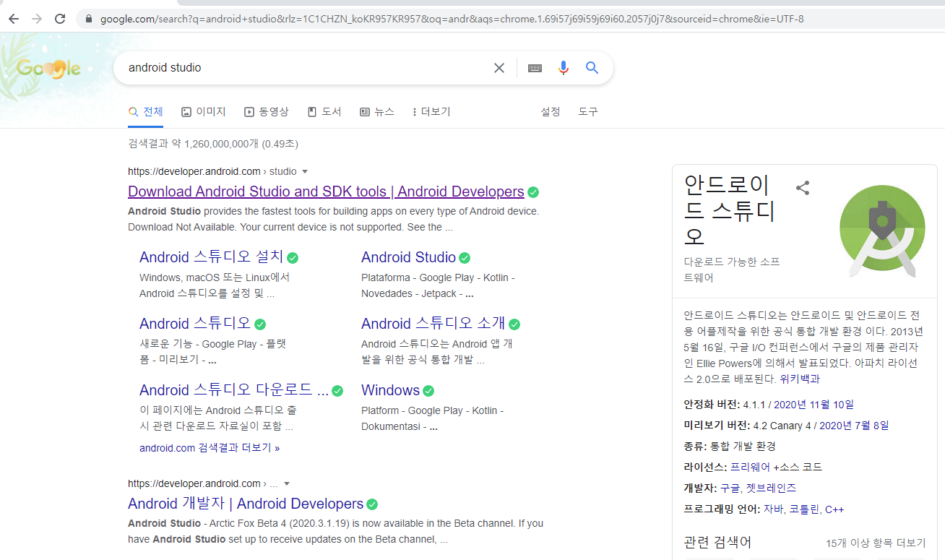Click green check badge beside Android 개발자 title
This screenshot has width=945, height=560.
coord(372,504)
